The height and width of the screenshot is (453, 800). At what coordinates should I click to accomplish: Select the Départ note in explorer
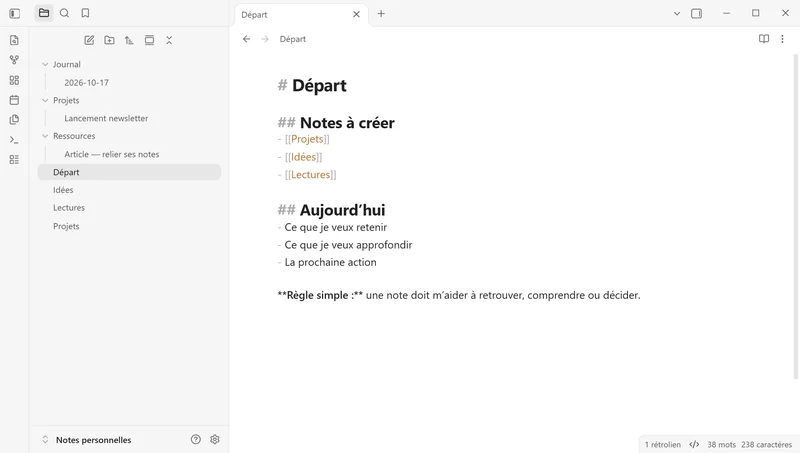pos(129,172)
